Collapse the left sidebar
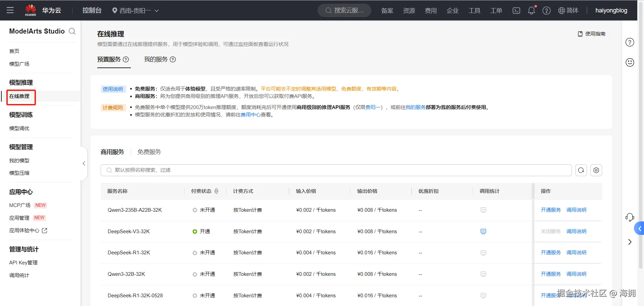 pyautogui.click(x=84, y=164)
